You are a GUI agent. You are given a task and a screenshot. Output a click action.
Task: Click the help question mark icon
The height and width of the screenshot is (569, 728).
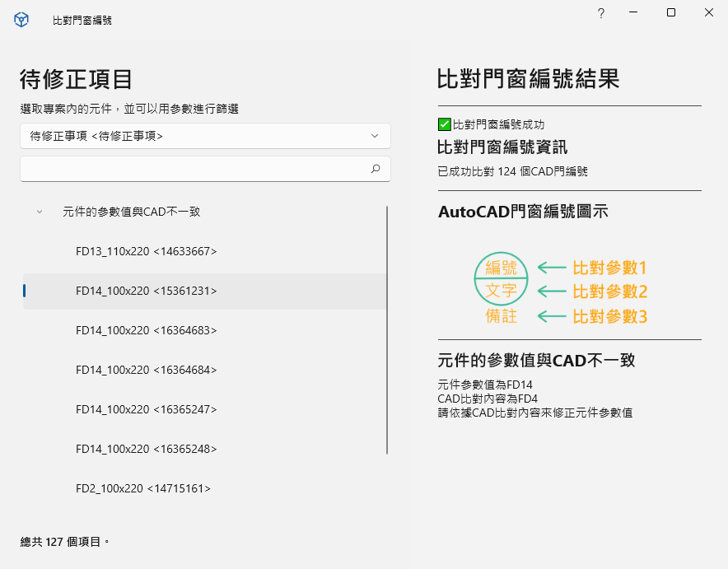(x=601, y=13)
